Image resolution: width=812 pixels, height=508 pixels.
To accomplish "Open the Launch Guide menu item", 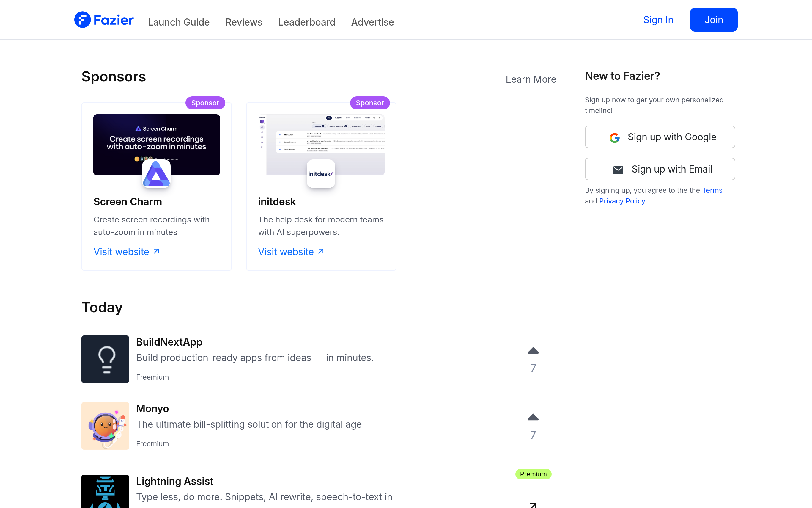I will [x=179, y=22].
